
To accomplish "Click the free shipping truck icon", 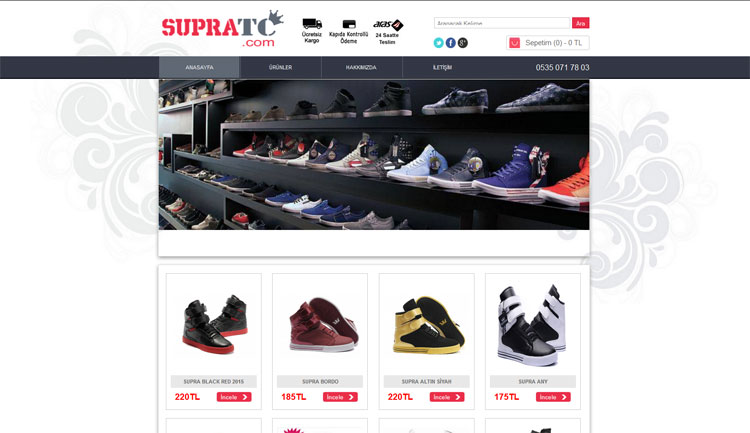I will pos(312,23).
